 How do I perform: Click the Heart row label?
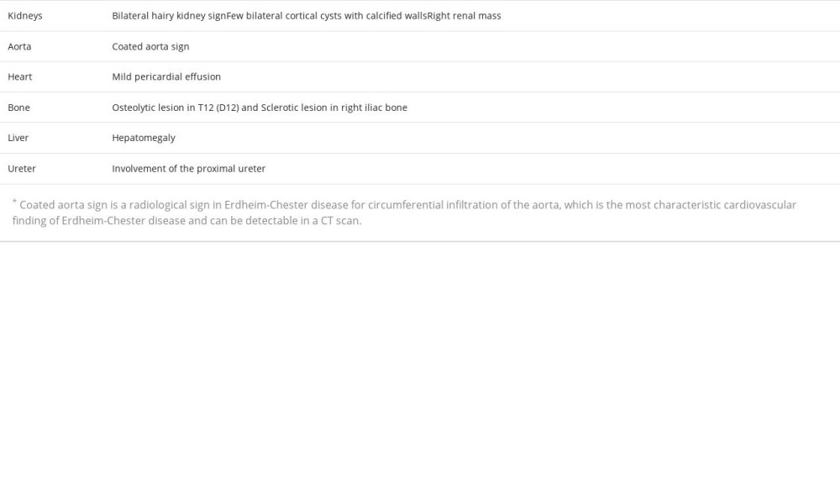[x=20, y=76]
